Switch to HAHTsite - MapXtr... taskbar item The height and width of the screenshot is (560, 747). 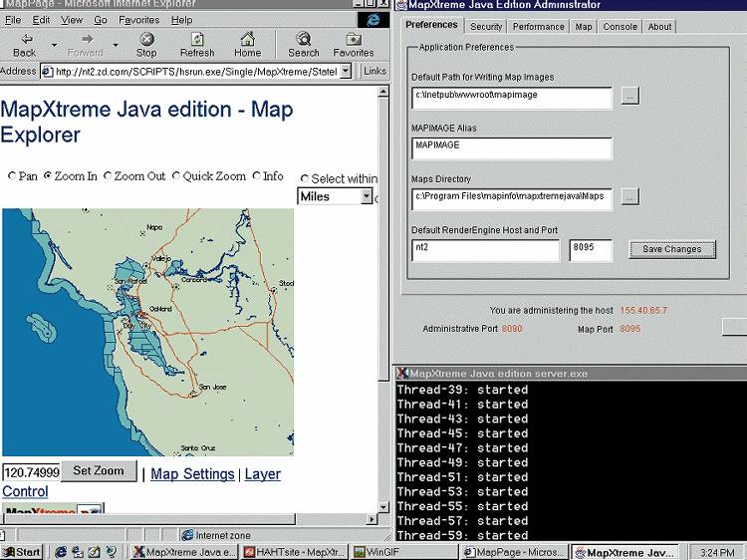coord(295,552)
